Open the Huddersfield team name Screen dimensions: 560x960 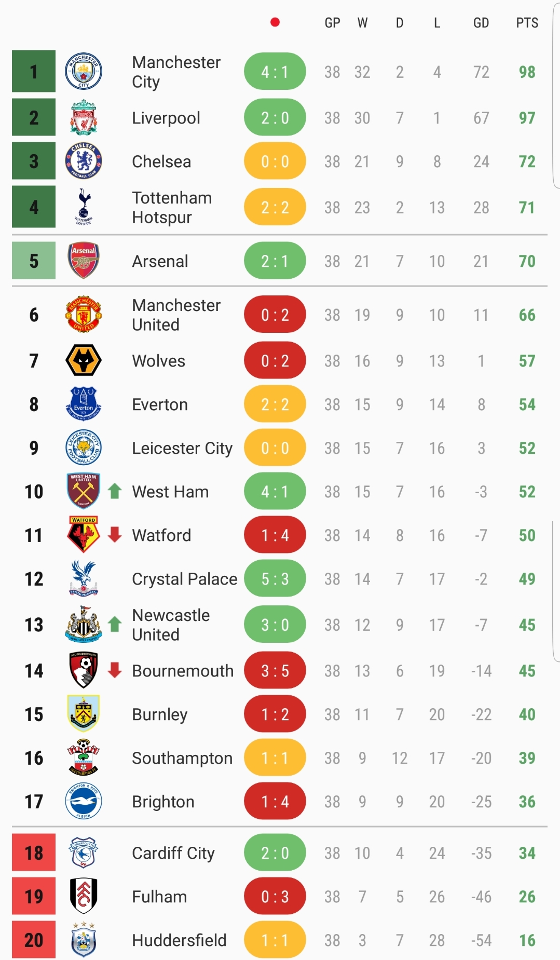coord(179,940)
